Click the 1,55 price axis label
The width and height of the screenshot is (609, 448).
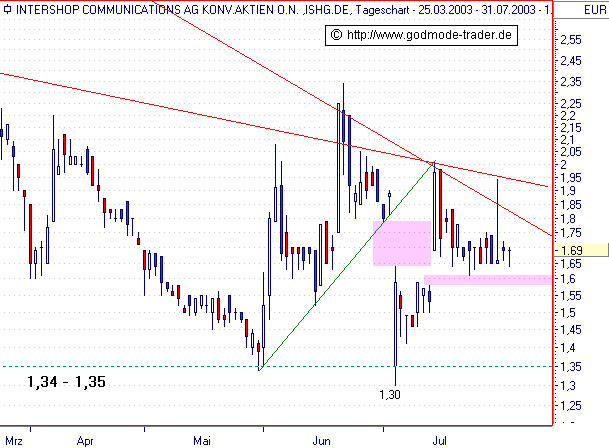(x=571, y=296)
